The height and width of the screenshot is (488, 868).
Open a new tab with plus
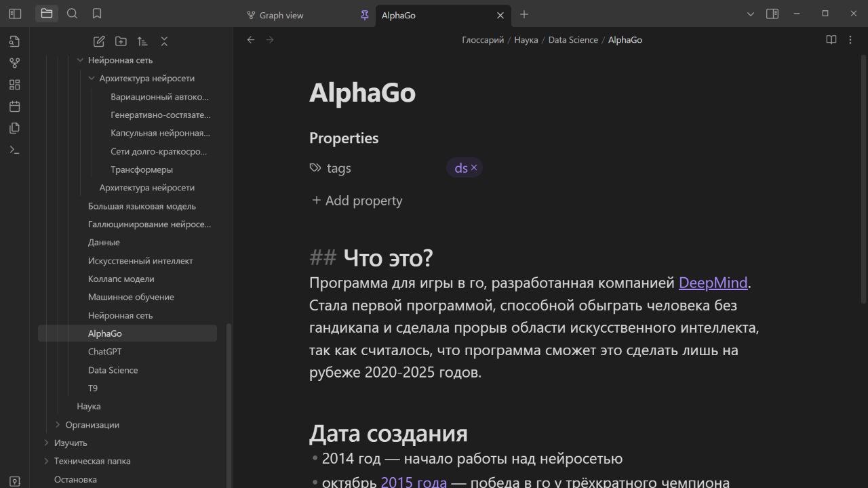pyautogui.click(x=524, y=14)
